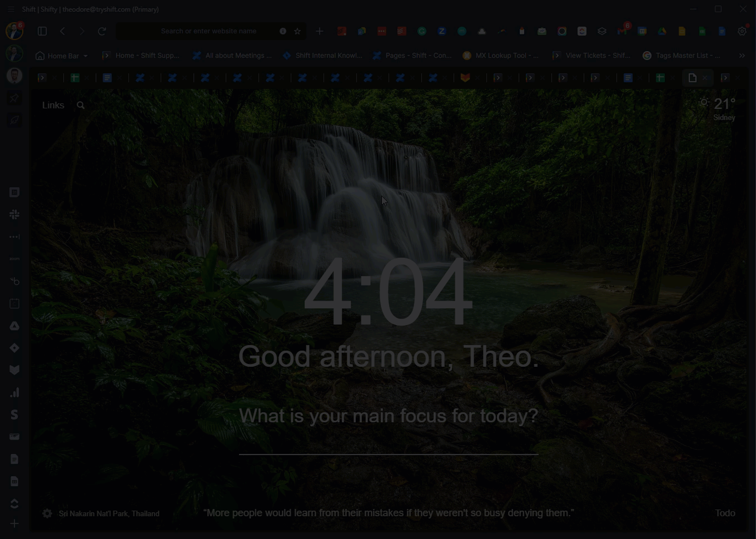Screen dimensions: 756x539
Task: Show more bookmarks with the overflow chevron
Action: pos(742,56)
